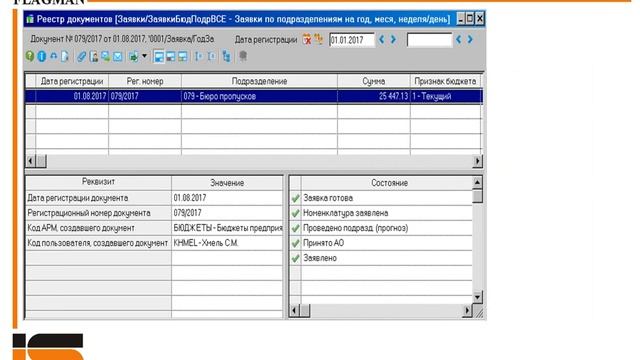Toggle the checkmark for 'Номенклатура заявлена'

pyautogui.click(x=296, y=213)
